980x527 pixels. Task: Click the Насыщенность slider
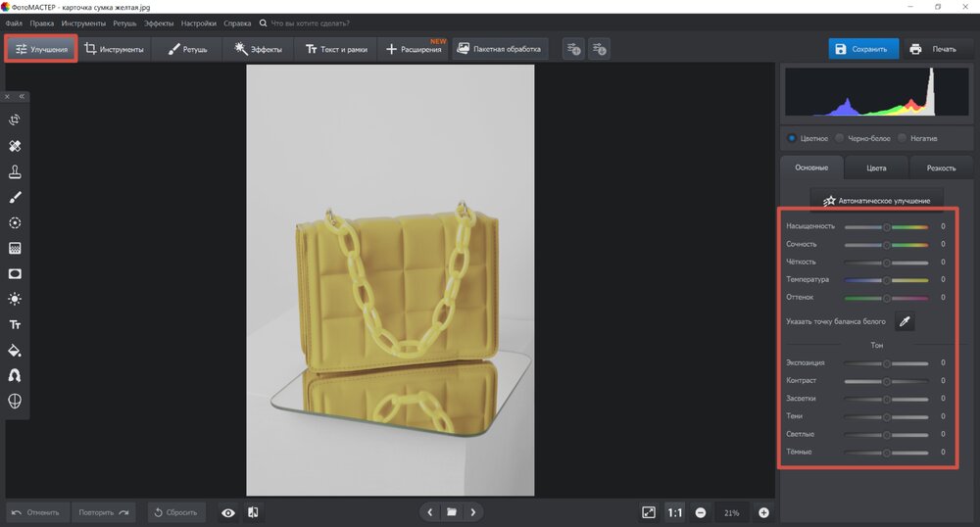click(x=886, y=226)
